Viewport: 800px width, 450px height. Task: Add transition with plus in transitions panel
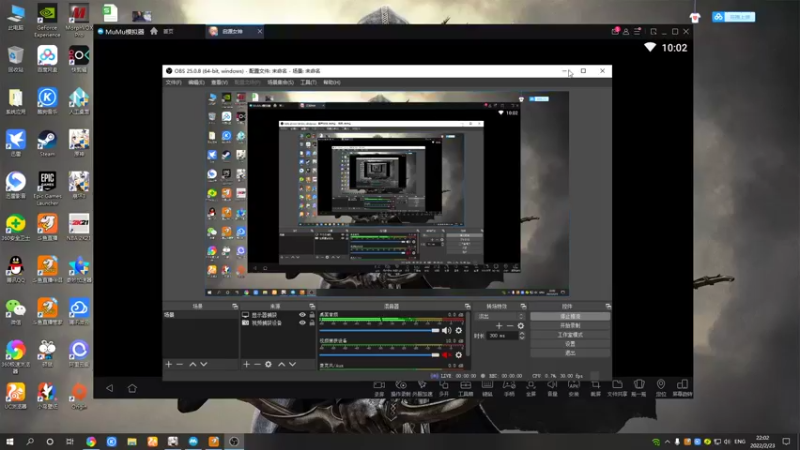(499, 326)
